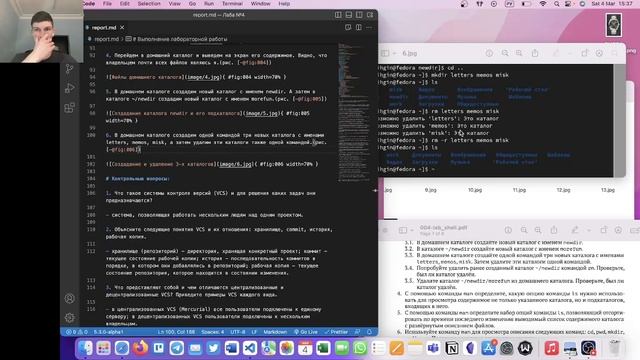Open File menu in menu bar

tap(107, 4)
